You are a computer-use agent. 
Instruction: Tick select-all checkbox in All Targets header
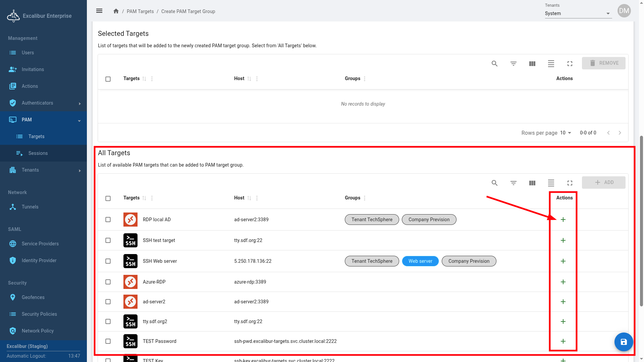click(x=108, y=198)
